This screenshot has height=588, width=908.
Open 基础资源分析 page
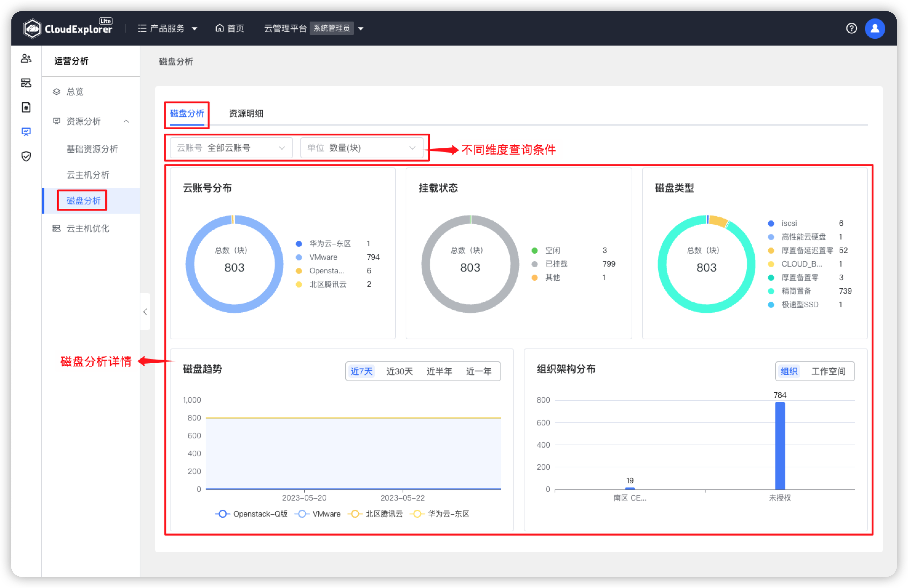point(92,149)
